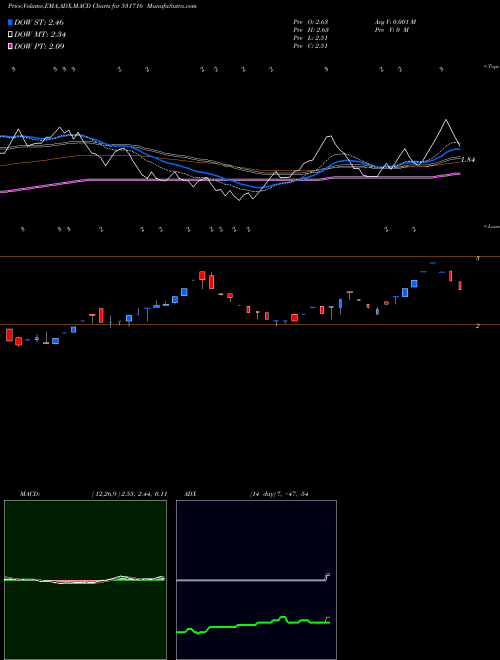Viewport: 500px width, 660px height.
Task: Select the 'DOW ST: 2.46' legend label
Action: [39, 22]
